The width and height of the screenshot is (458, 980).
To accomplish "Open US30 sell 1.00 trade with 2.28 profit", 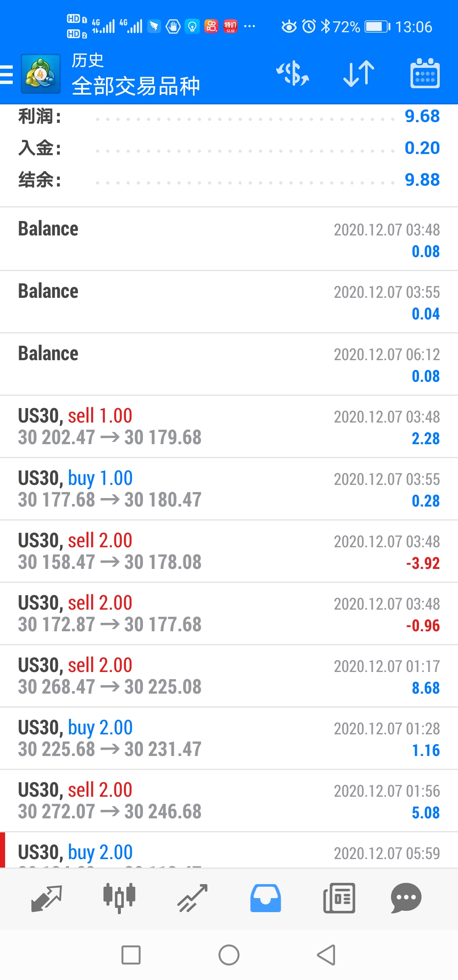I will pos(229,426).
